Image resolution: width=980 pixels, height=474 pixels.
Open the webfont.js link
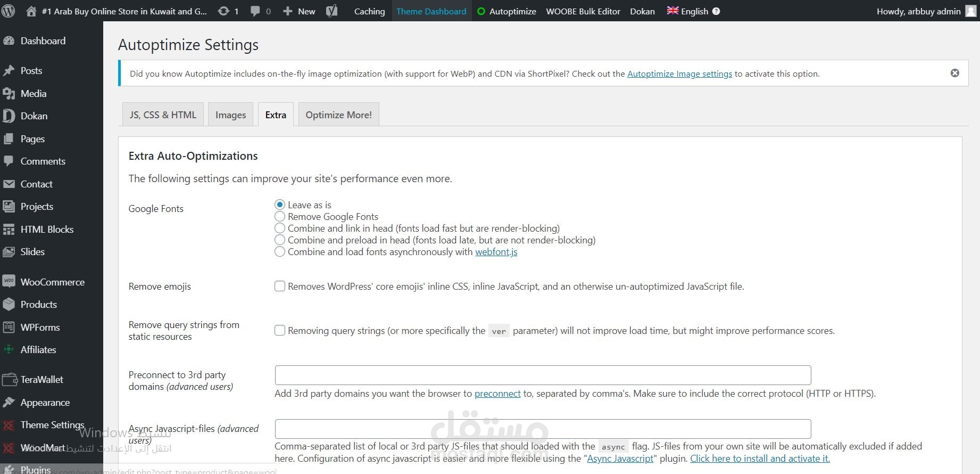click(496, 251)
